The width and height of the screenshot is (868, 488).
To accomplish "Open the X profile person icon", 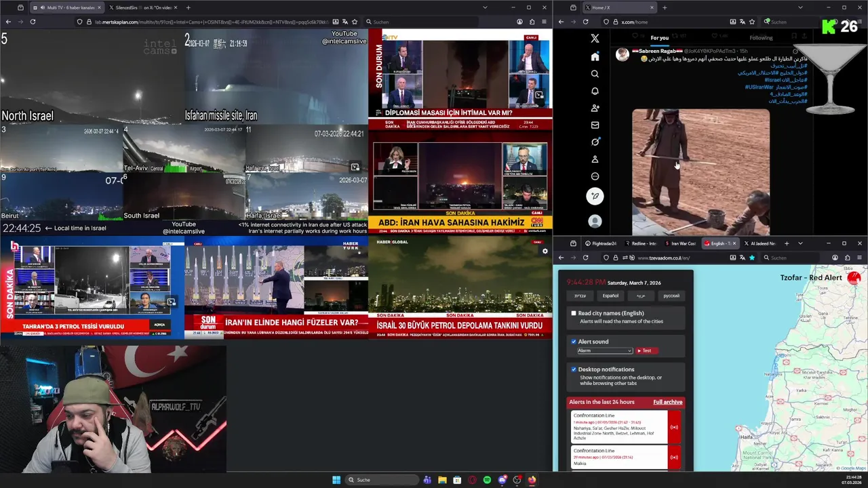I will coord(595,159).
